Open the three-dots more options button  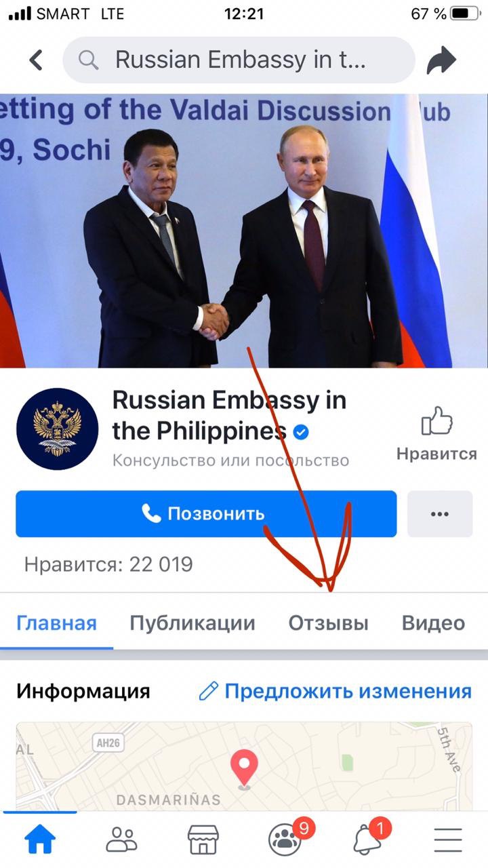click(440, 513)
